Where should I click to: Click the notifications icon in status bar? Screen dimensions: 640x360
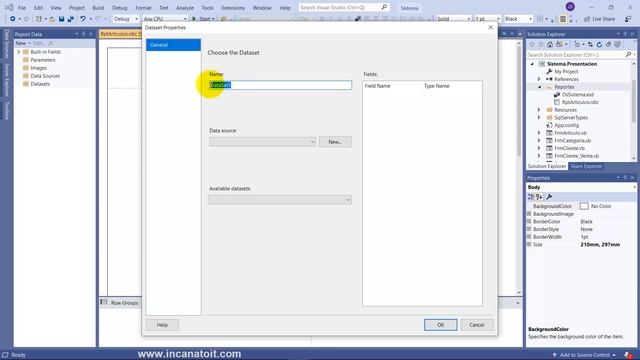pos(628,355)
